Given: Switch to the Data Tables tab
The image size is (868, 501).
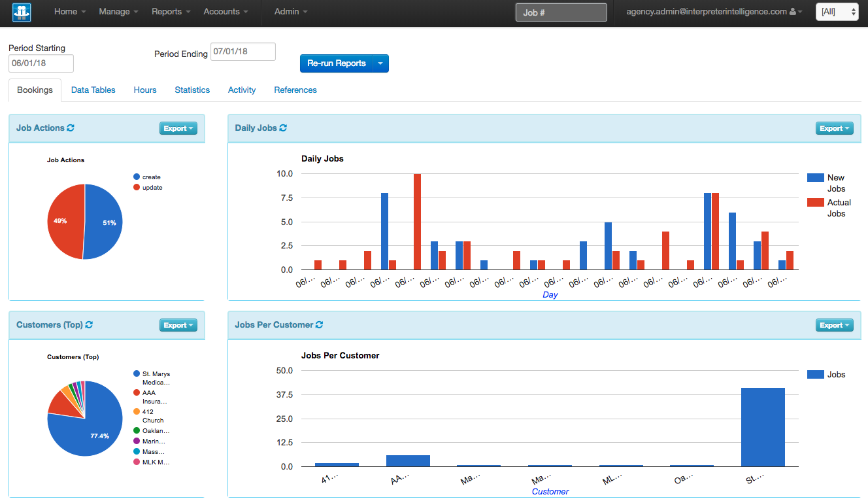Looking at the screenshot, I should click(x=93, y=90).
